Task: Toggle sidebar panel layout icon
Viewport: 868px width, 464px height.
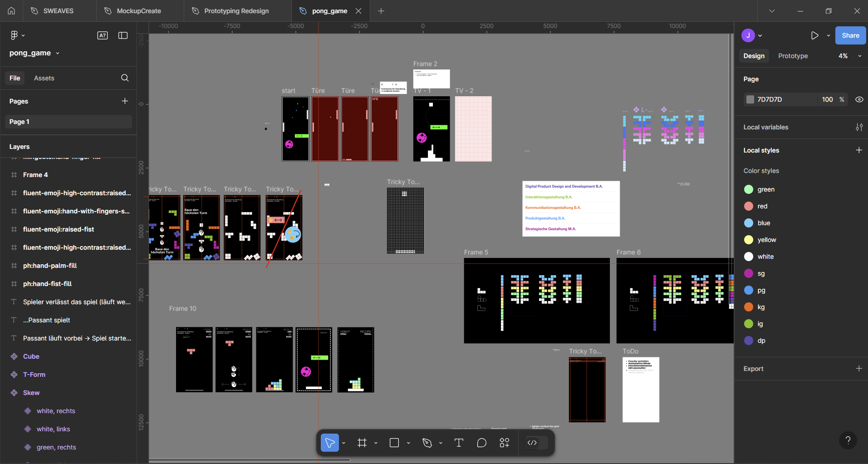Action: [x=123, y=35]
